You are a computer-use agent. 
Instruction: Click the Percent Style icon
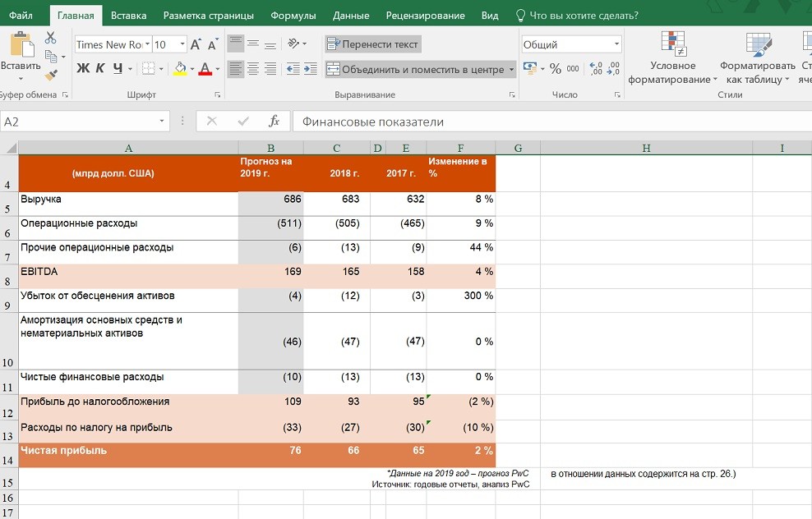click(x=556, y=69)
